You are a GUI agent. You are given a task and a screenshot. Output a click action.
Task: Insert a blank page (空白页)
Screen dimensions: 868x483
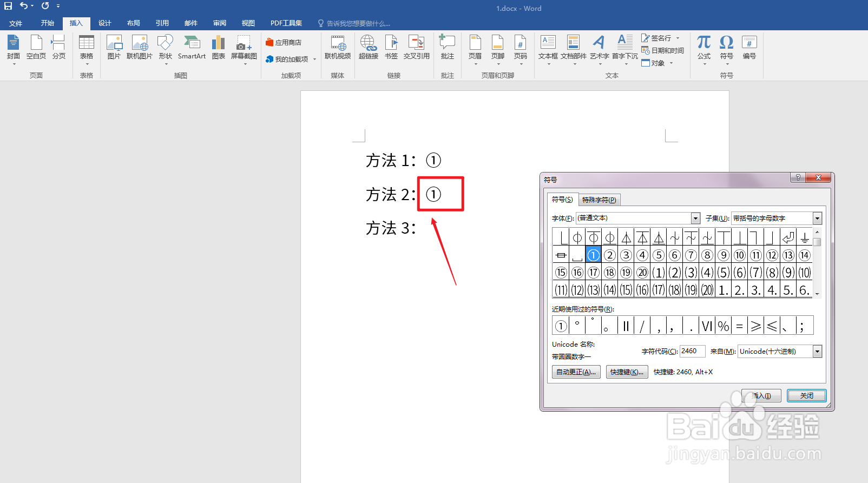[36, 48]
